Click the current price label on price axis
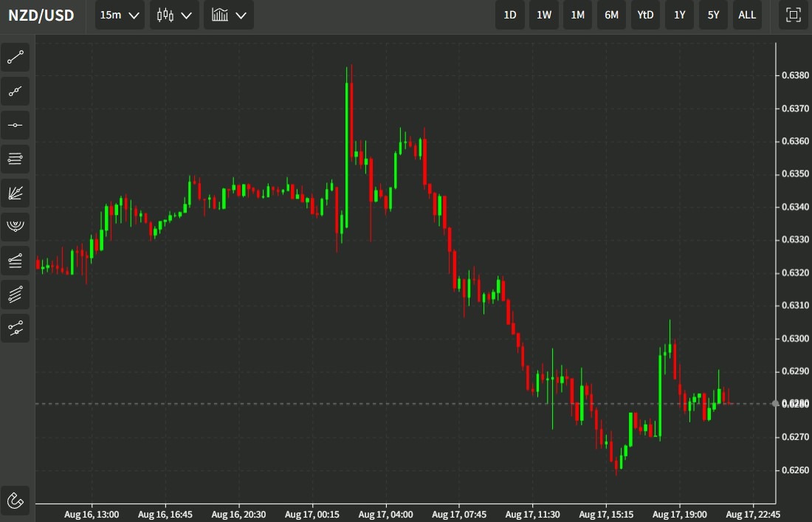 794,403
